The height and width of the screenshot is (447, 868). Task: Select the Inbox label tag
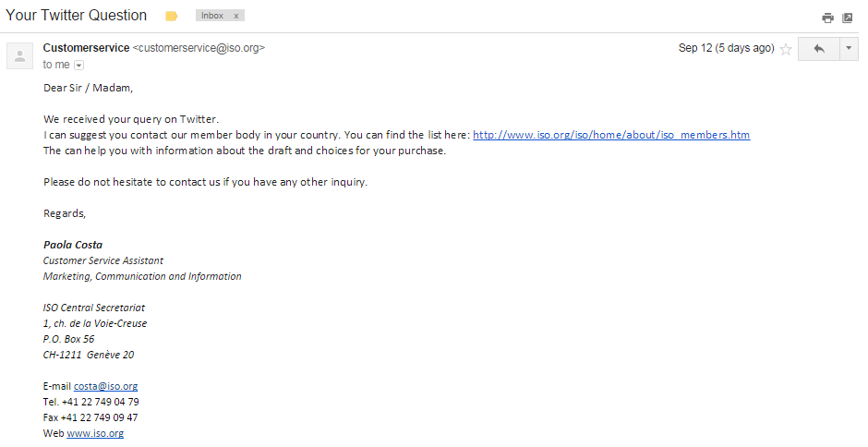212,16
